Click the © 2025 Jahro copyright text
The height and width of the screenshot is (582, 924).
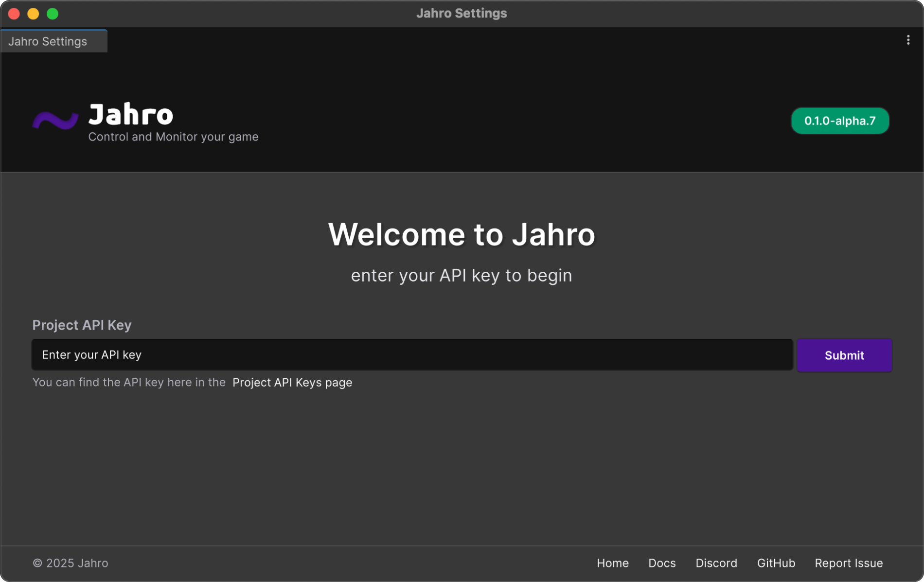pos(71,563)
